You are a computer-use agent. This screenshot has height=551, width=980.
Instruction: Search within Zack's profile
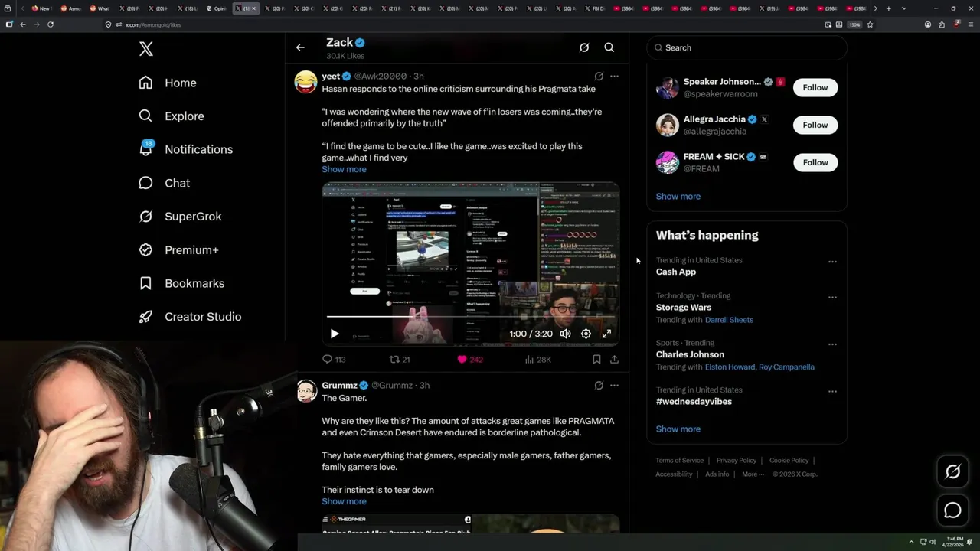[x=609, y=47]
